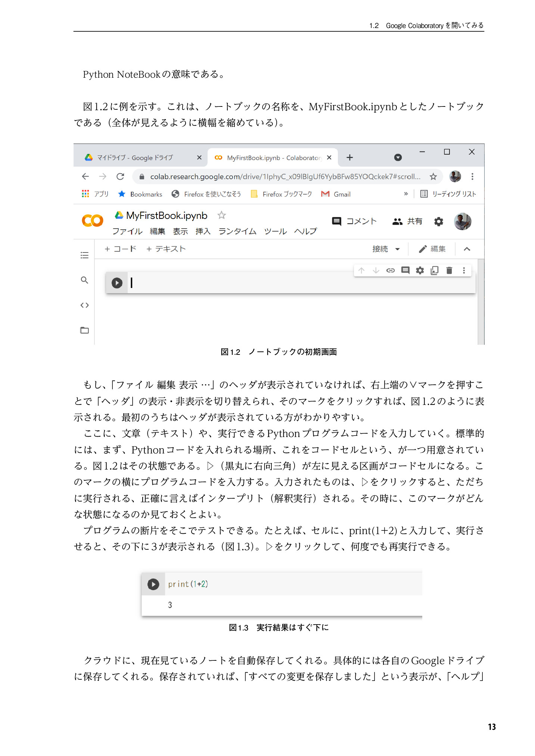This screenshot has width=535, height=756.
Task: Run the empty code cell
Action: 117,283
